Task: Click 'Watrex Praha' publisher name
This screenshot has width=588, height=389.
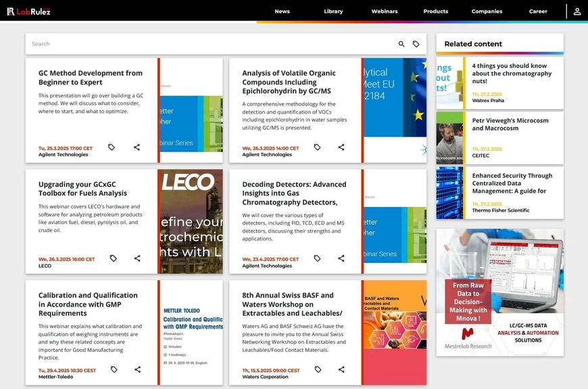Action: pyautogui.click(x=488, y=100)
